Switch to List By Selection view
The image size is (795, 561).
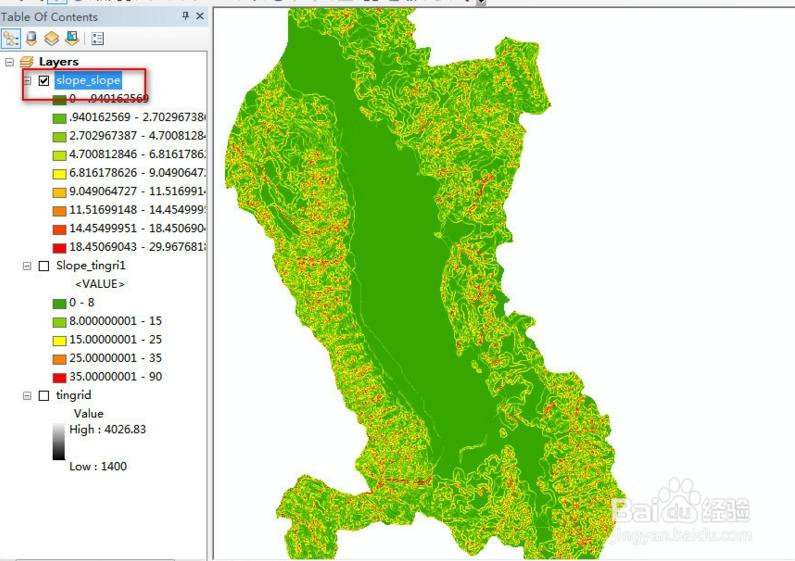[x=73, y=39]
